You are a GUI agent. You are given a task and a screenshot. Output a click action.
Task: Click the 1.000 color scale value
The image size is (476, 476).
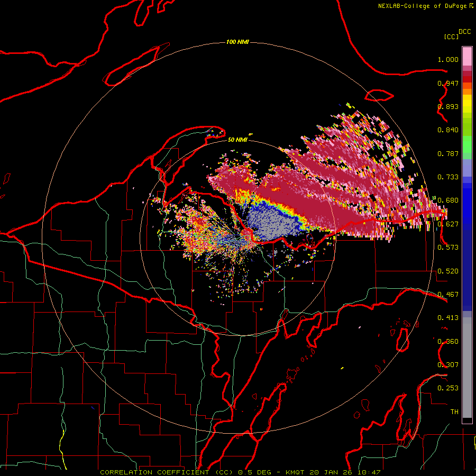[x=448, y=59]
